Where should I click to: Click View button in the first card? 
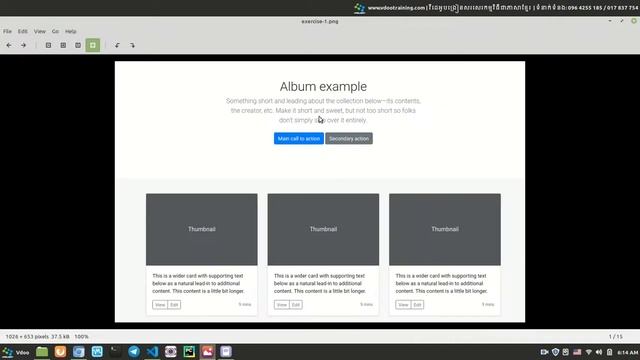click(160, 305)
